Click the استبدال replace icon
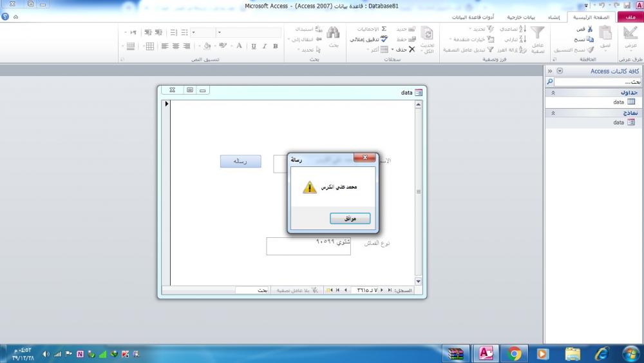The image size is (644, 363). (x=319, y=29)
